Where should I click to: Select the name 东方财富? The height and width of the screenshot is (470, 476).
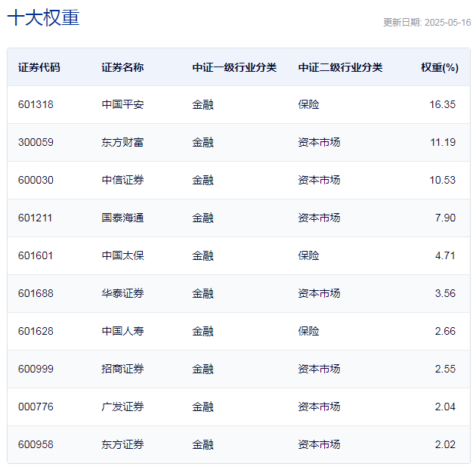(x=122, y=142)
